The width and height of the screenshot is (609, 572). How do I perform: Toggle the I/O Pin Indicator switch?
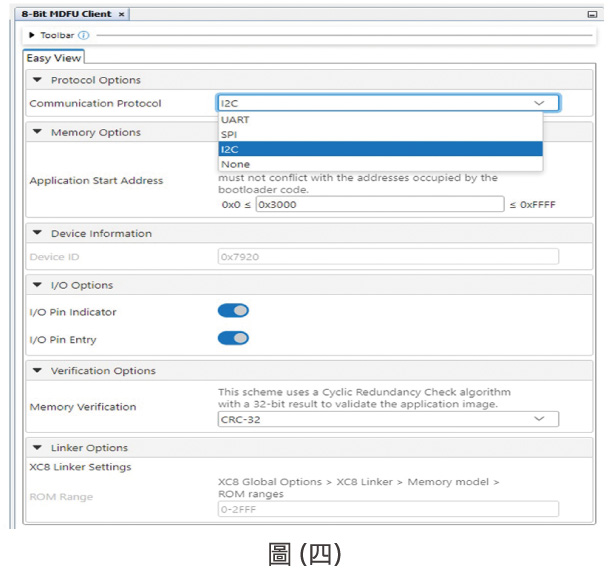[x=233, y=311]
